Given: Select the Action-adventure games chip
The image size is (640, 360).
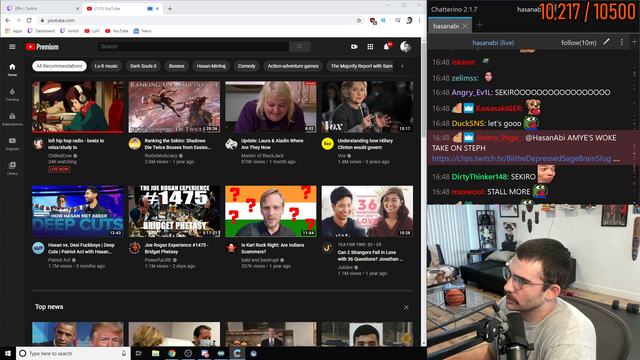Looking at the screenshot, I should (293, 66).
